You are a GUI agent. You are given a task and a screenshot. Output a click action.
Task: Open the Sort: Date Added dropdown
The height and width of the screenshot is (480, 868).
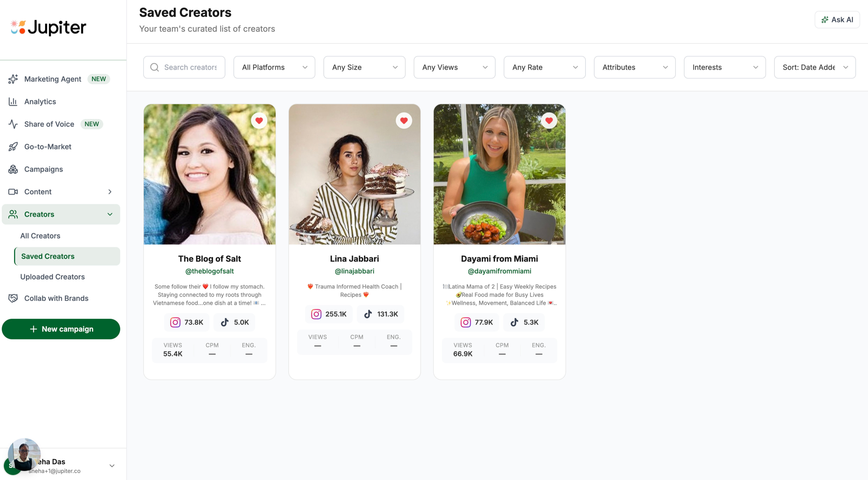tap(814, 67)
